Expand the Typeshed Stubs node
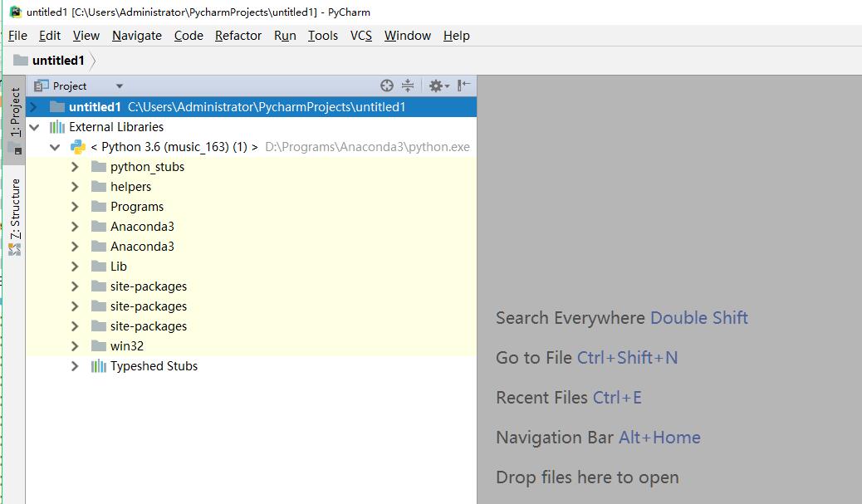The width and height of the screenshot is (862, 504). coord(75,366)
